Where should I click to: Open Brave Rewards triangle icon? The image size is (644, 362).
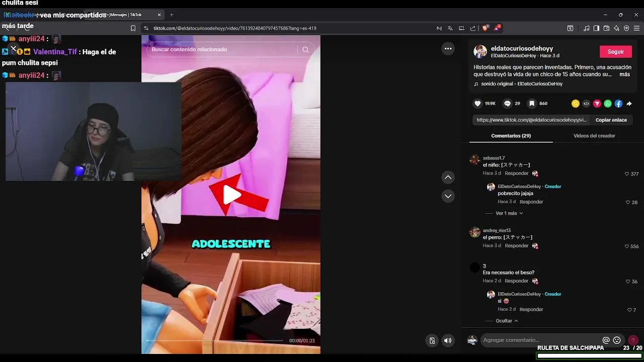click(x=497, y=28)
